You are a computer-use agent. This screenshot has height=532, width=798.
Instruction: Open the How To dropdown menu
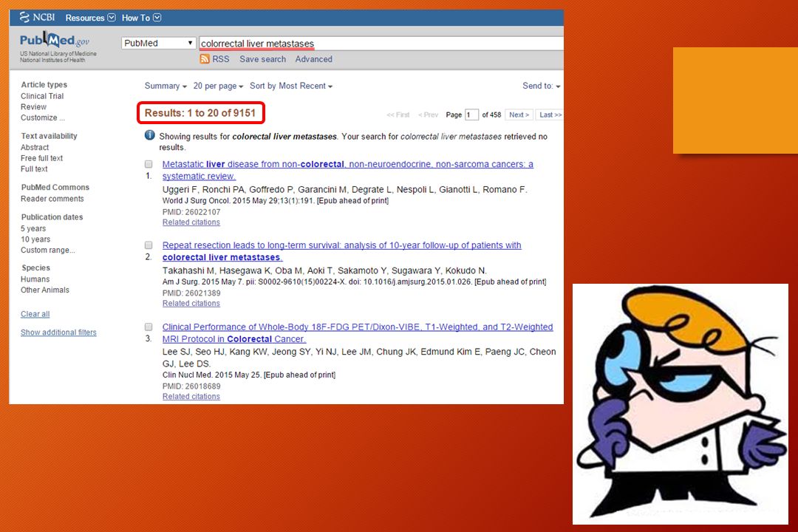coord(141,18)
